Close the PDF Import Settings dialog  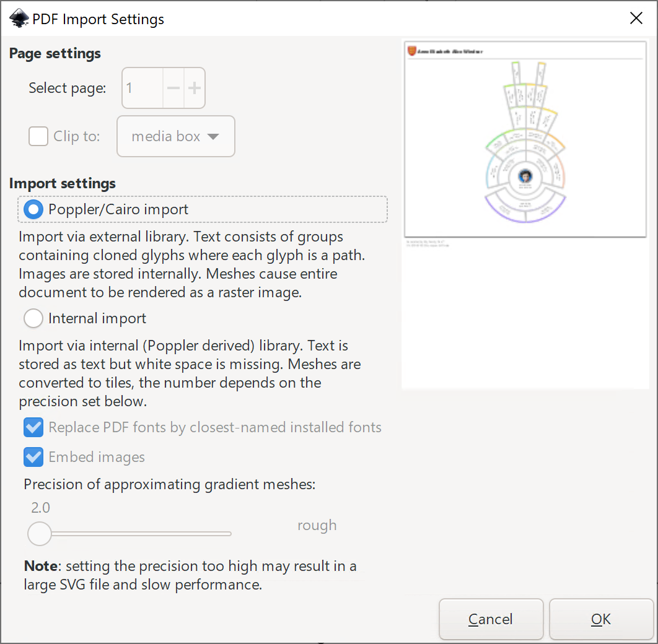coord(636,18)
